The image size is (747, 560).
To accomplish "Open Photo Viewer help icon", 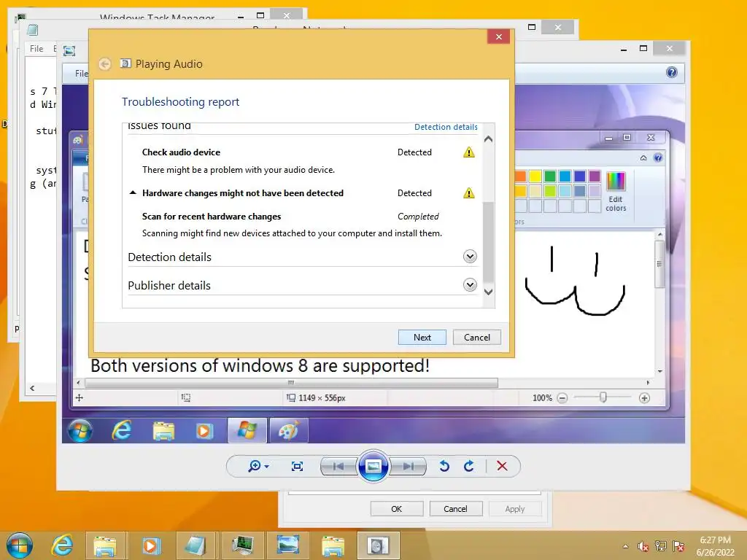I will click(672, 72).
